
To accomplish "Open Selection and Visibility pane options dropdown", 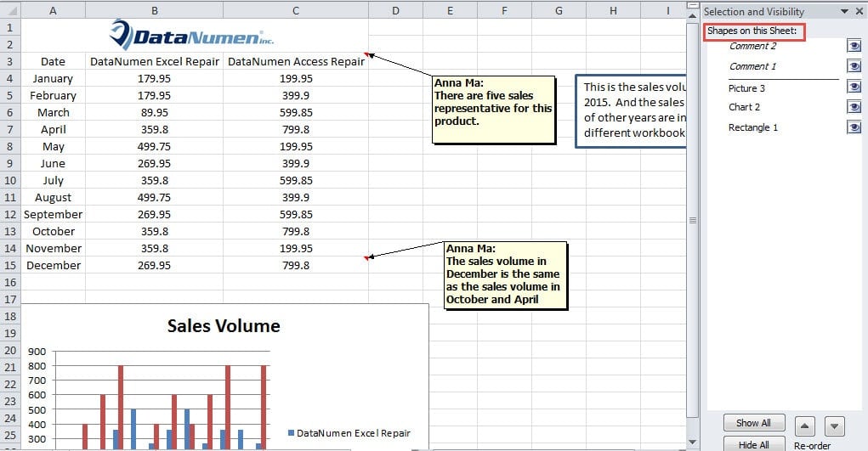I will click(x=844, y=11).
